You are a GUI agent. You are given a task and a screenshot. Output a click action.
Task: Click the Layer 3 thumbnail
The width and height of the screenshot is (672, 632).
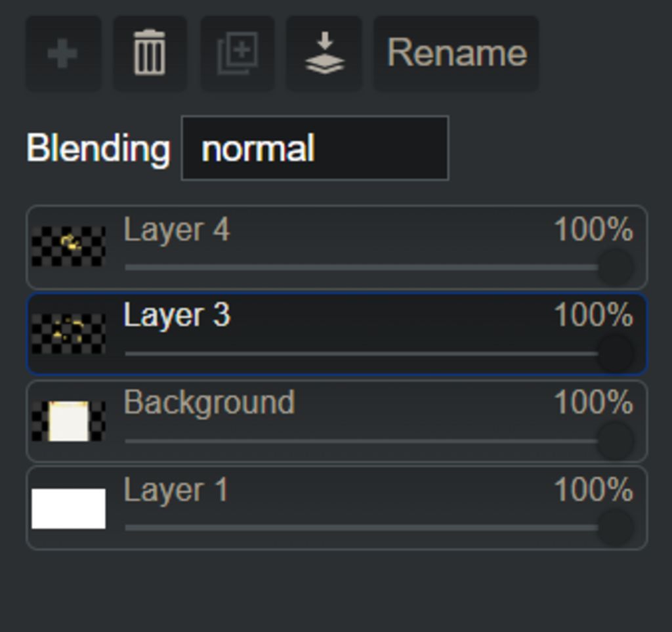(x=68, y=334)
